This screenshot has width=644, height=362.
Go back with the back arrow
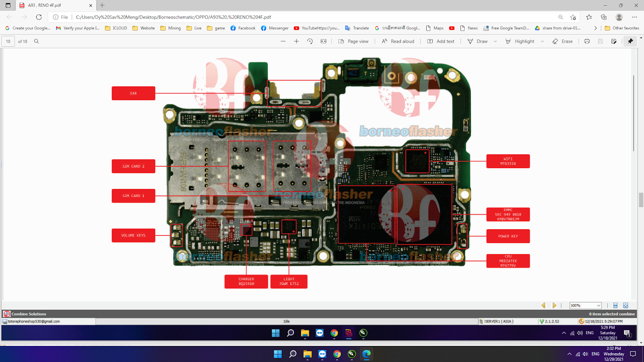(x=9, y=17)
